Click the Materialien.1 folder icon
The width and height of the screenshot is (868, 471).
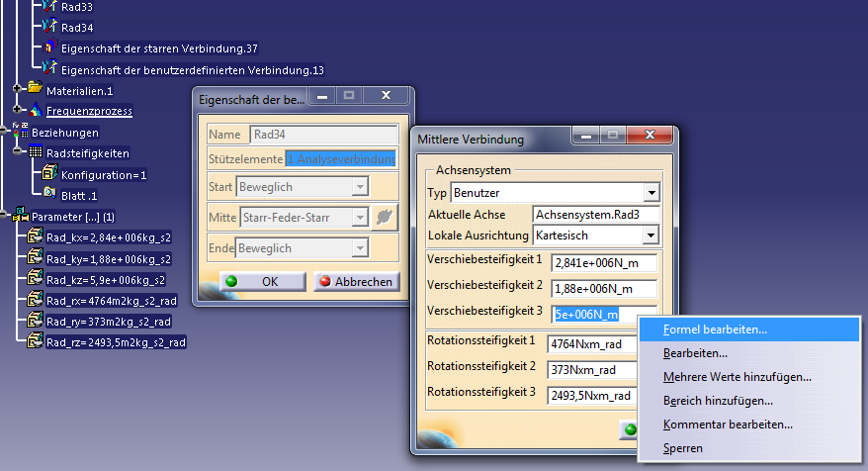click(x=35, y=88)
